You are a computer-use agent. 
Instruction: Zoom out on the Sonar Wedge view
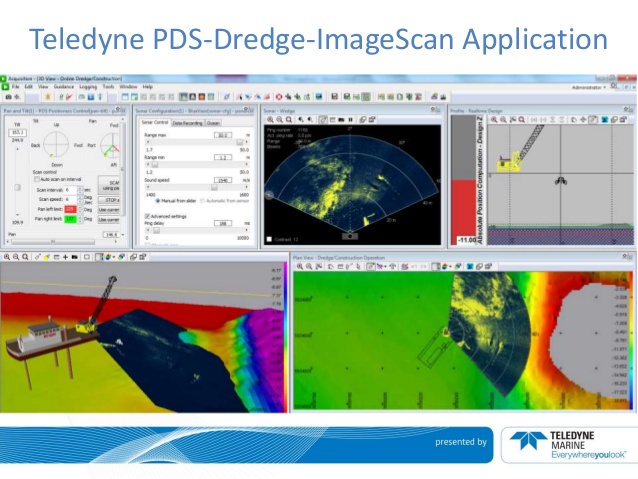[280, 120]
